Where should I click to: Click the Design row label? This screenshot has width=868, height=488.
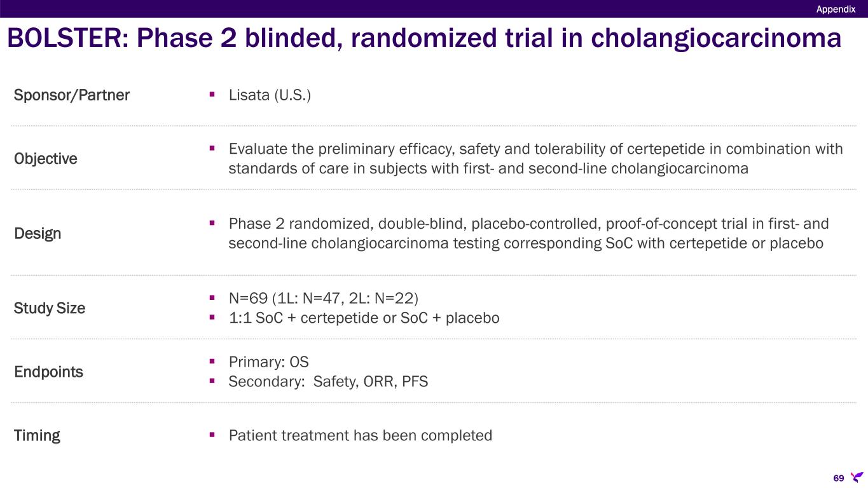click(x=38, y=234)
